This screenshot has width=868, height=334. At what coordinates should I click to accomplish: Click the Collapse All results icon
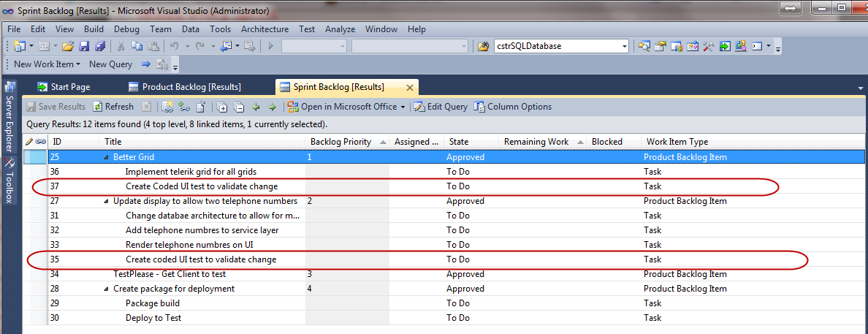[x=238, y=107]
